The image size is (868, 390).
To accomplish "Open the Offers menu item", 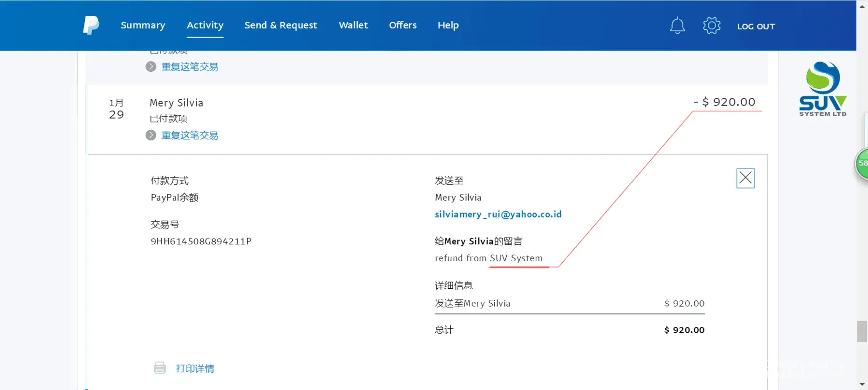I will (x=403, y=25).
